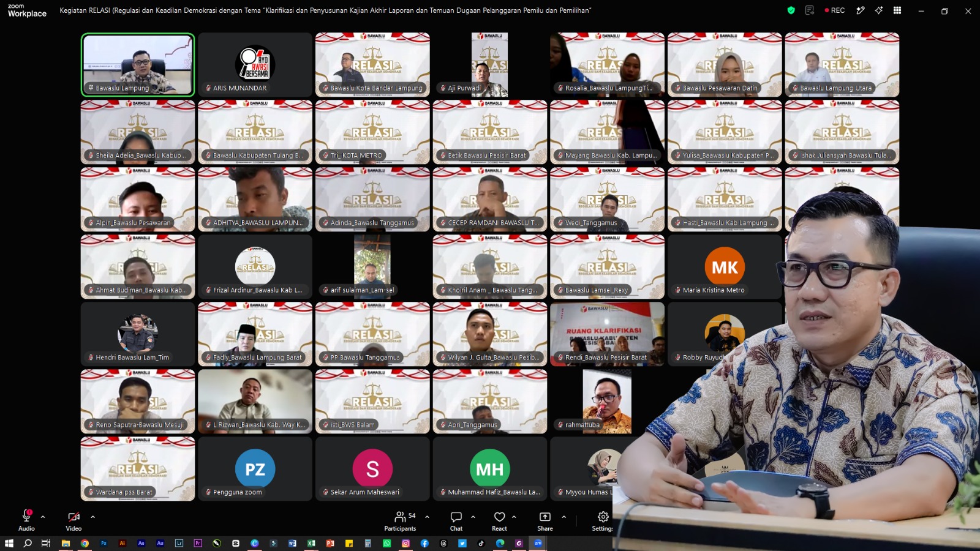Screen dimensions: 980x551
Task: Change gallery layout with the grid view icon
Action: click(897, 10)
